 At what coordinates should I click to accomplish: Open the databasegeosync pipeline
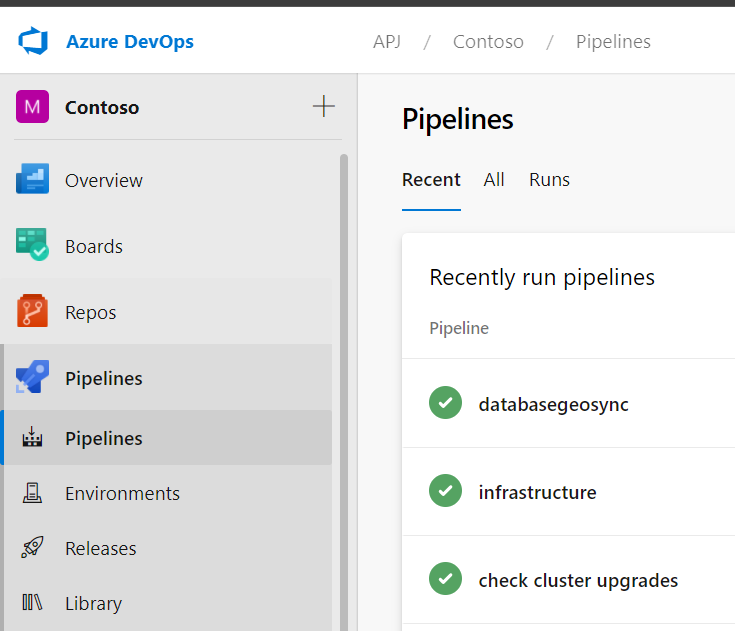coord(553,404)
